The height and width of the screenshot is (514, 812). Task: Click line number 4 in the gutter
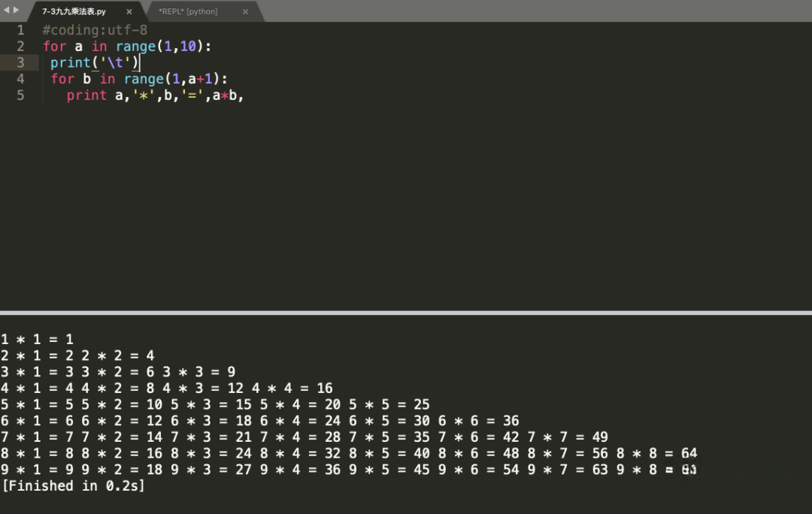20,79
